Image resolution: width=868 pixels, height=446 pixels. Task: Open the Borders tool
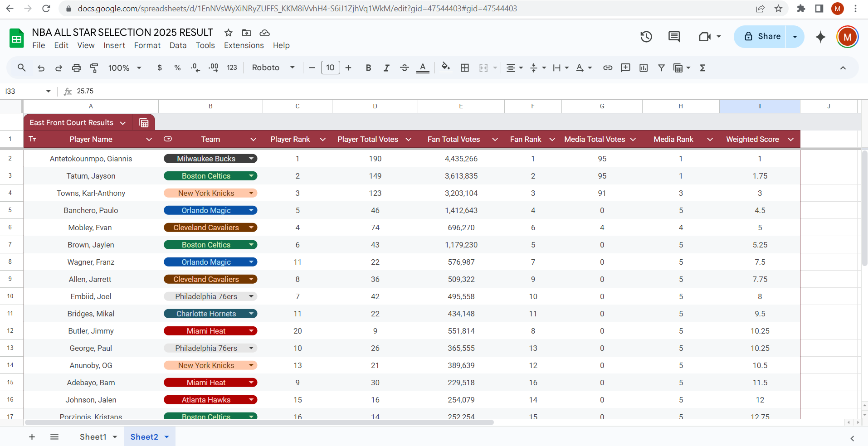point(465,68)
